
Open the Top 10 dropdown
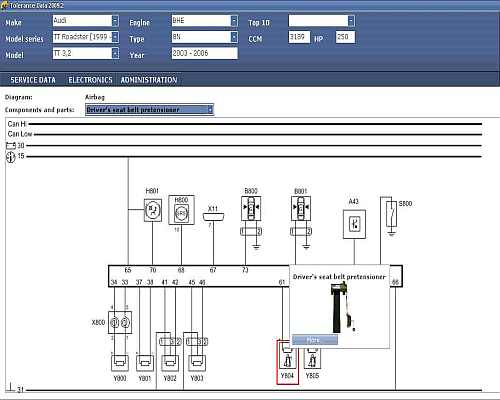[x=351, y=21]
